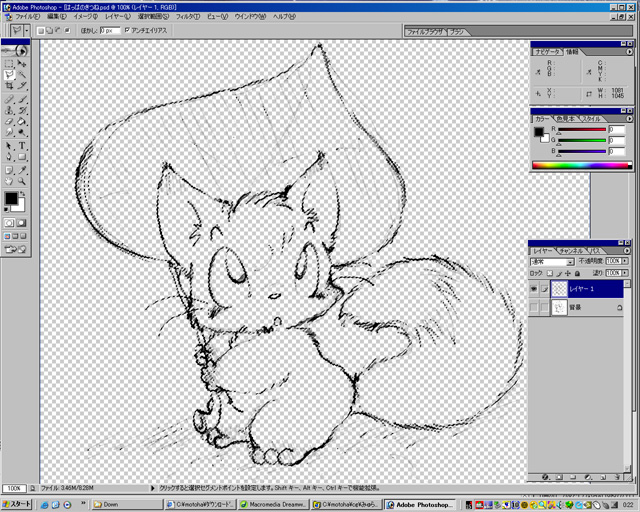Select the Rectangle shape tool
Screen dimensions: 640x512
click(22, 157)
